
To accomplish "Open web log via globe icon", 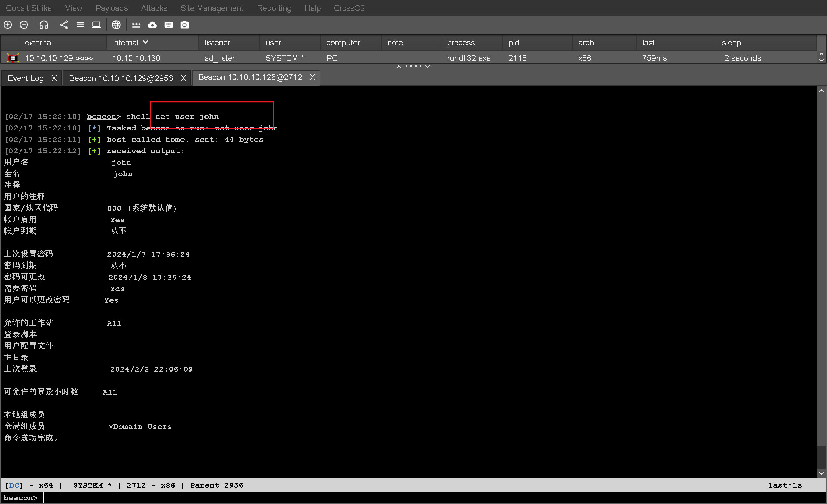I will tap(116, 25).
